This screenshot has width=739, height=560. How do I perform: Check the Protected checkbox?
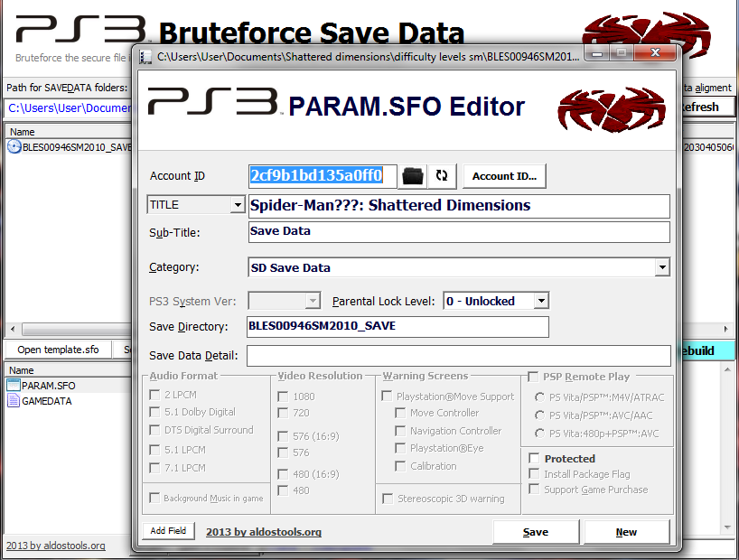pyautogui.click(x=534, y=458)
